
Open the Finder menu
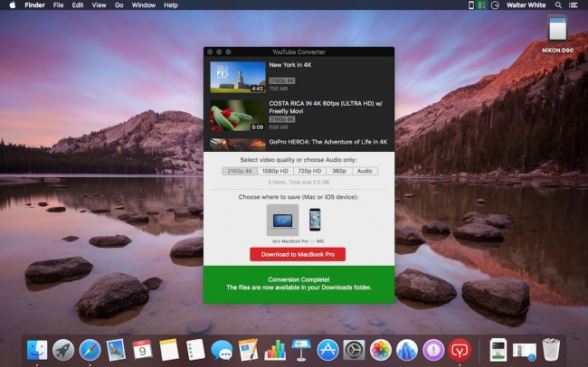[x=35, y=5]
